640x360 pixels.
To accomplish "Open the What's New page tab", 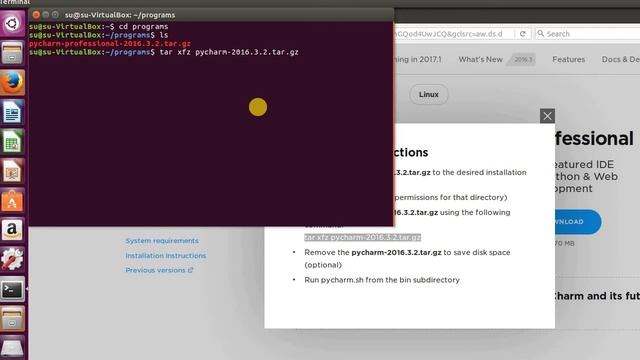I will [480, 60].
